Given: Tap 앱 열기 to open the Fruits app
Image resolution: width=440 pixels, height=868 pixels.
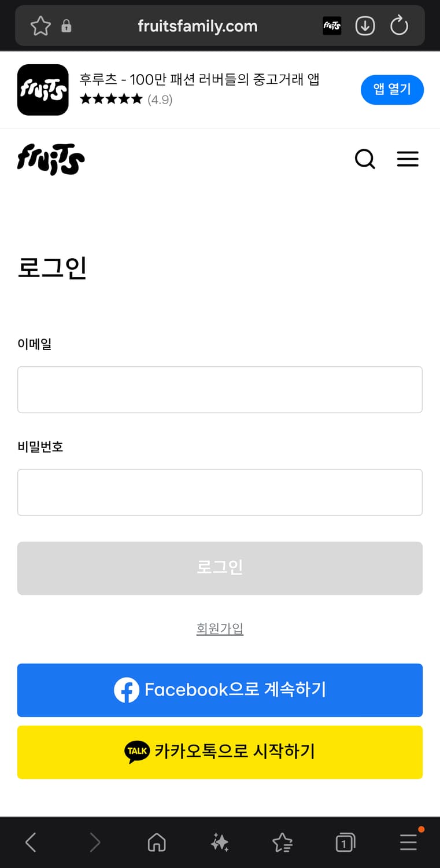Looking at the screenshot, I should 392,90.
